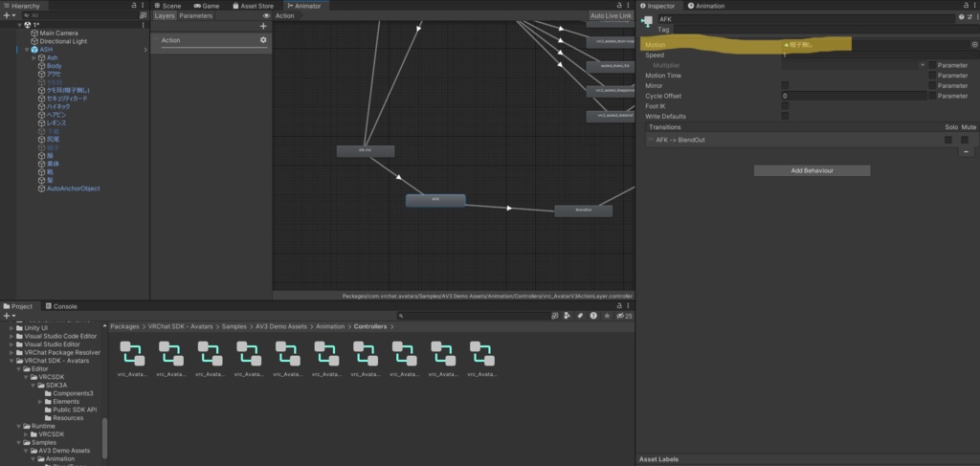Click the Hierarchy panel lock icon
Screen dimensions: 980x466
point(134,6)
